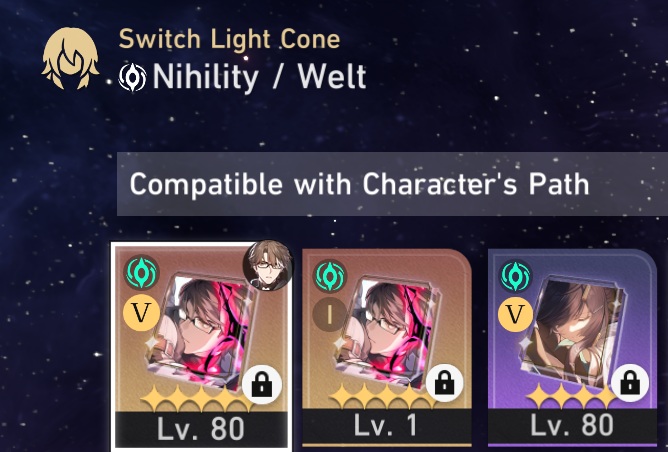Image resolution: width=668 pixels, height=452 pixels.
Task: Click superimposition I badge on second card
Action: [329, 315]
